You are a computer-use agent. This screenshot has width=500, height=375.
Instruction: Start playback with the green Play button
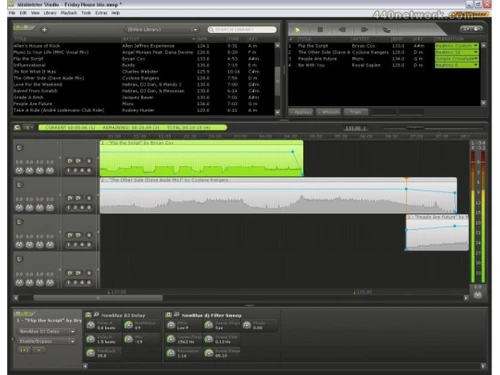tap(298, 30)
